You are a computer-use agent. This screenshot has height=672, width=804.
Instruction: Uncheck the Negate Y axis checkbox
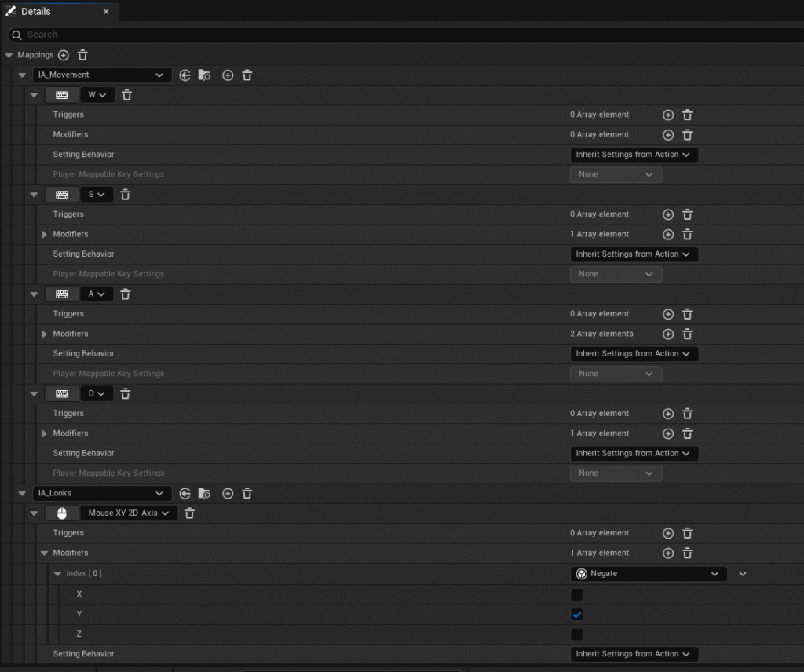point(577,615)
